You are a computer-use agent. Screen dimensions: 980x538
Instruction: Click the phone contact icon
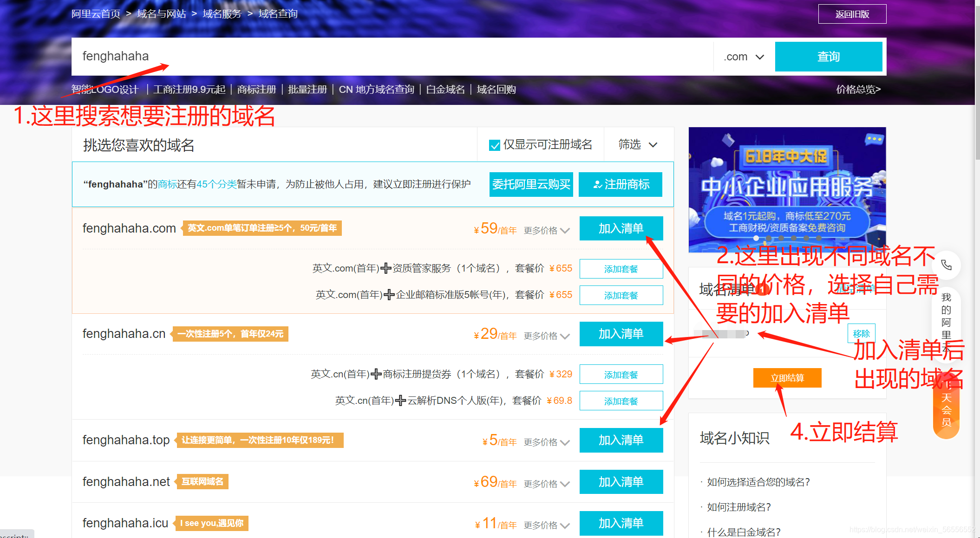pyautogui.click(x=946, y=265)
